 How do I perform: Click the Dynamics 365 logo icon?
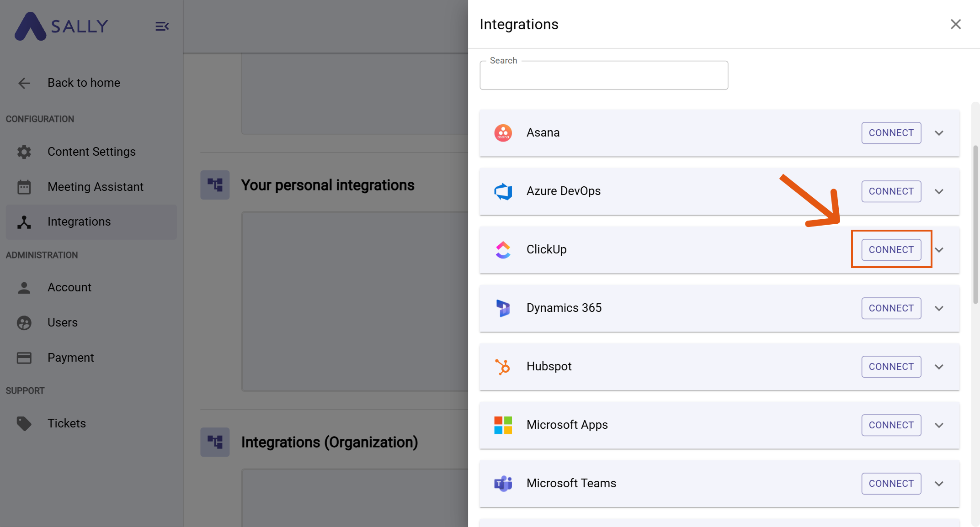pyautogui.click(x=503, y=308)
